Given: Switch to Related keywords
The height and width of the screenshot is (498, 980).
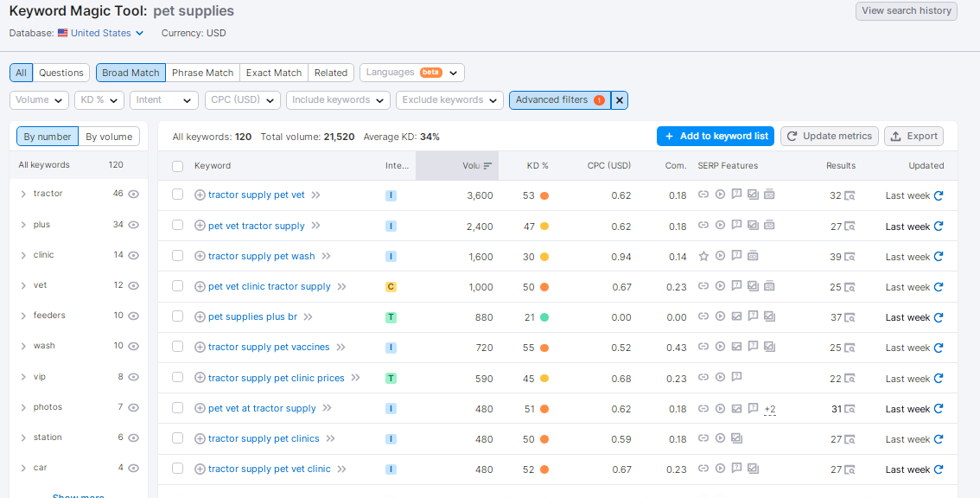Looking at the screenshot, I should pos(331,73).
